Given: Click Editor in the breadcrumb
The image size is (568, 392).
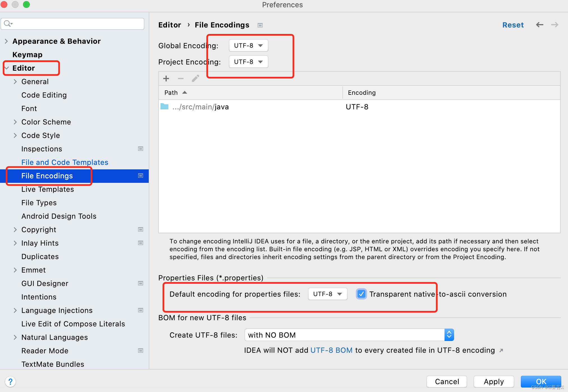Looking at the screenshot, I should pos(170,25).
